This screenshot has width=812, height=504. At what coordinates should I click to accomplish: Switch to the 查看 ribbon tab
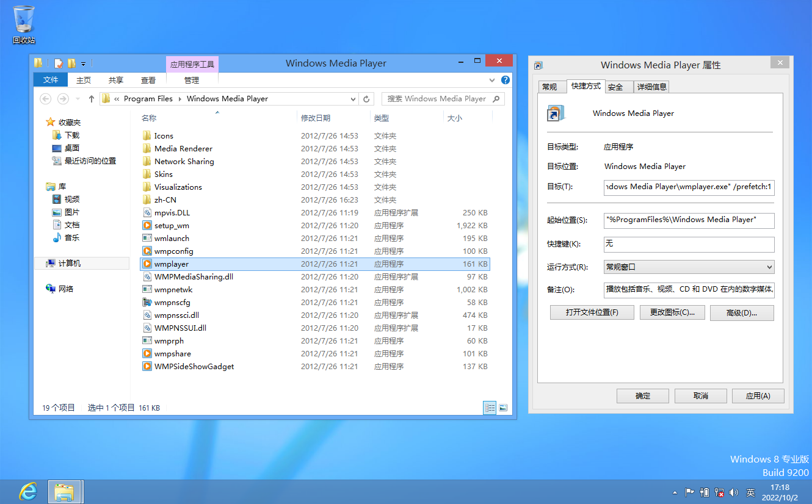click(x=148, y=80)
